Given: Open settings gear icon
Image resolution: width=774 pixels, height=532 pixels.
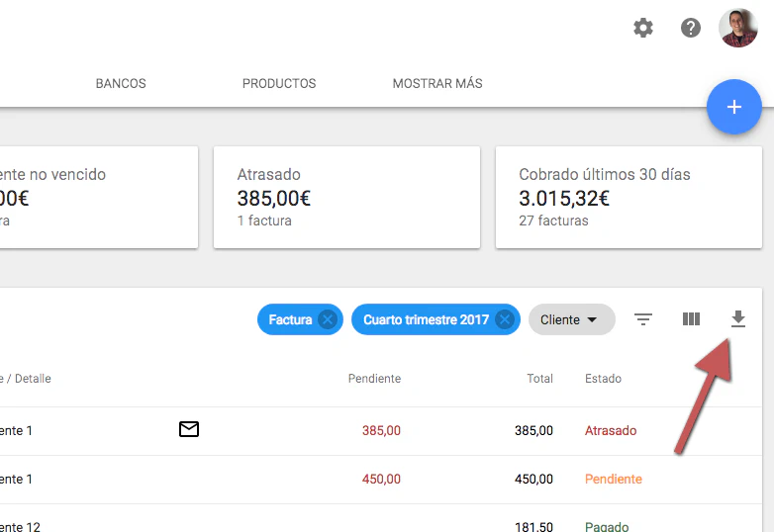Looking at the screenshot, I should point(643,28).
